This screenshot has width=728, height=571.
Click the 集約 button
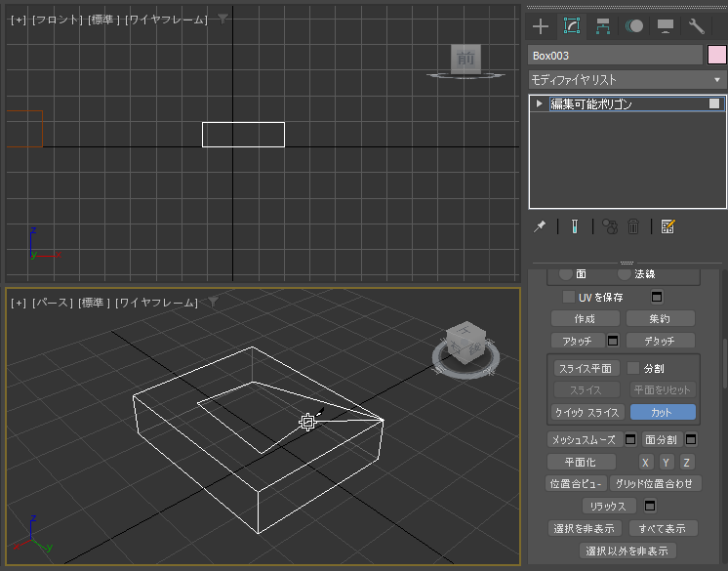660,319
